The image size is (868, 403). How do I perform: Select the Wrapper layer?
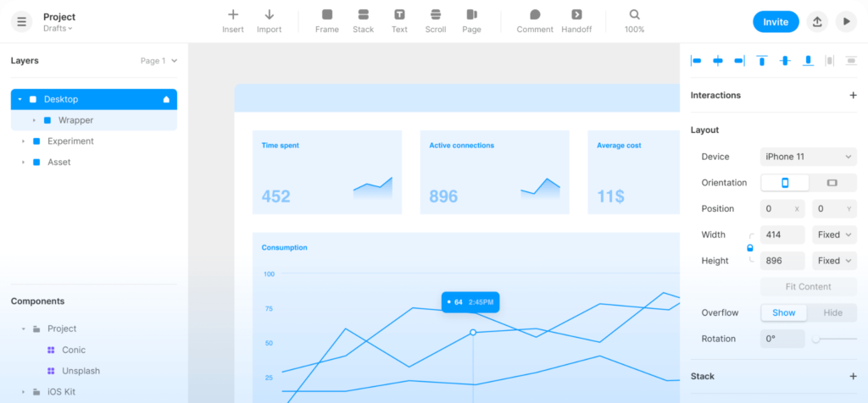click(x=94, y=120)
